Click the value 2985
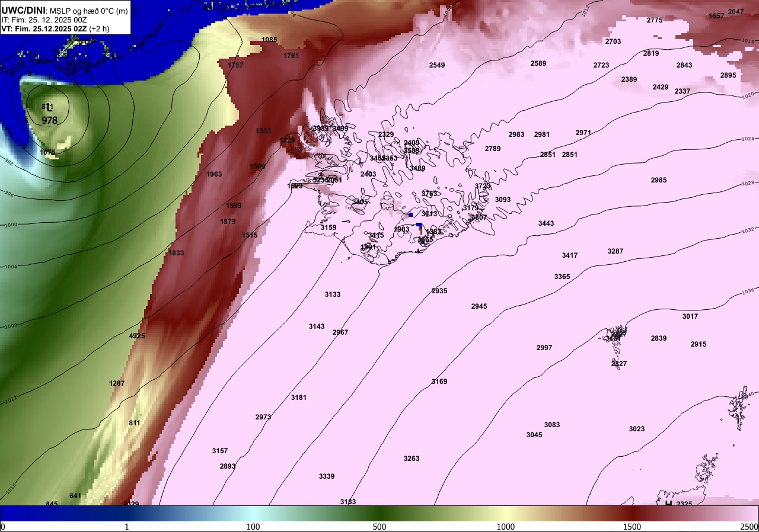The width and height of the screenshot is (759, 532). click(x=659, y=180)
